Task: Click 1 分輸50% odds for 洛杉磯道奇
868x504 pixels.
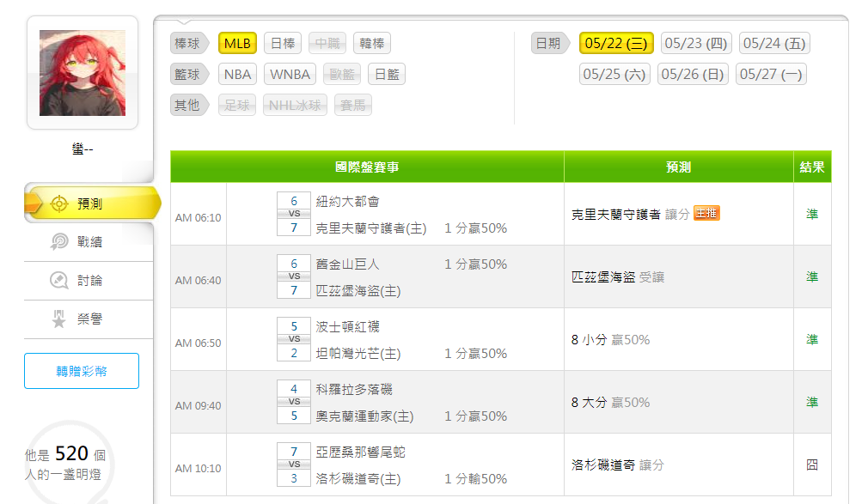Action: 475,478
